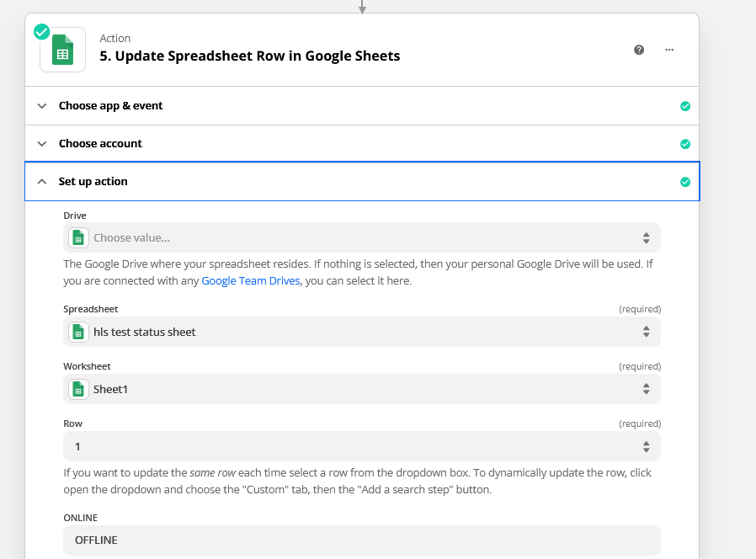Click the Google Sheets app icon in header
The image size is (756, 559).
63,51
